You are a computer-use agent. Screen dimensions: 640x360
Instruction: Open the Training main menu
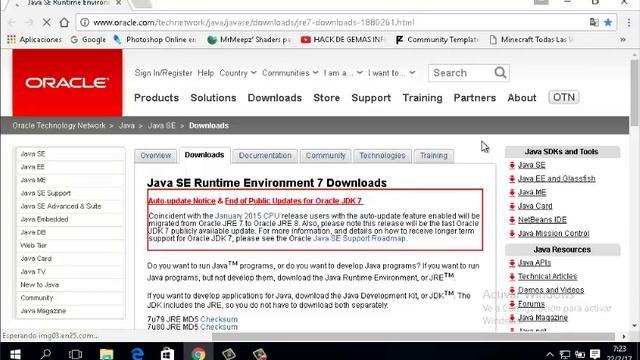click(x=422, y=98)
